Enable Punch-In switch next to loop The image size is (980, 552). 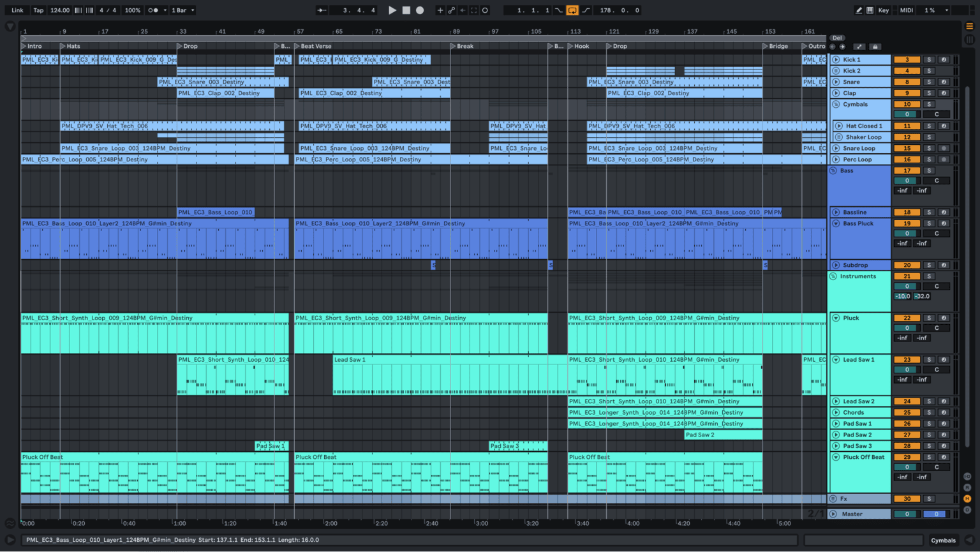tap(559, 10)
